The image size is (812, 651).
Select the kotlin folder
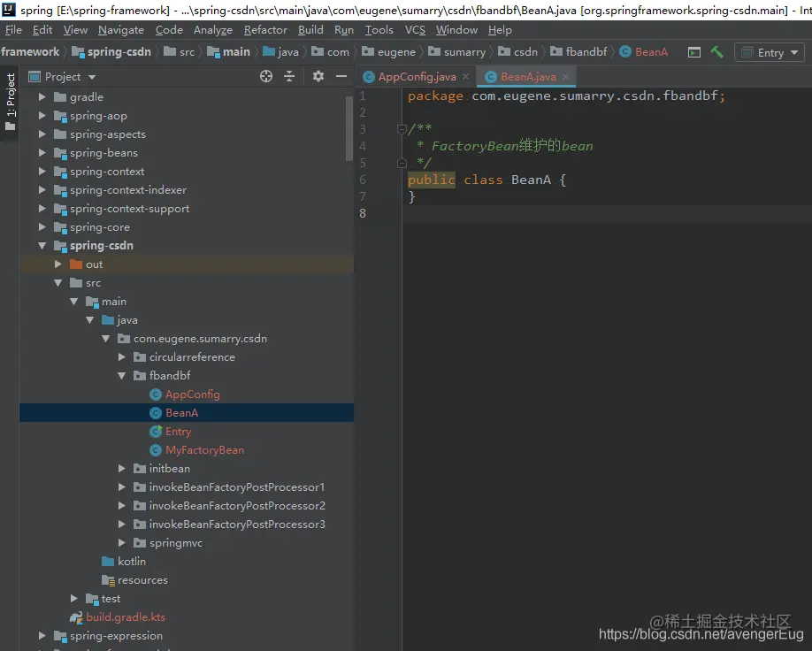[132, 562]
